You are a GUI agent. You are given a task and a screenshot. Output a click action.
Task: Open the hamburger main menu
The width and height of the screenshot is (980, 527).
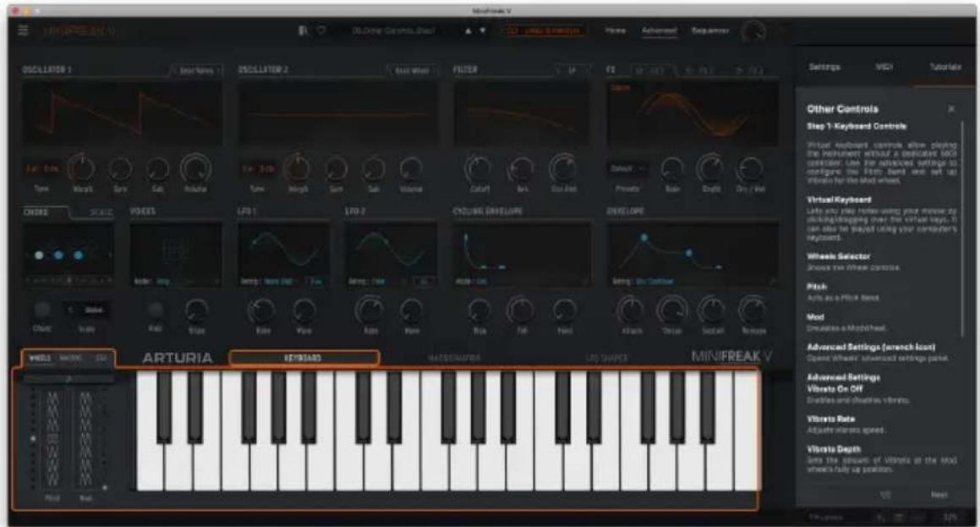click(23, 30)
